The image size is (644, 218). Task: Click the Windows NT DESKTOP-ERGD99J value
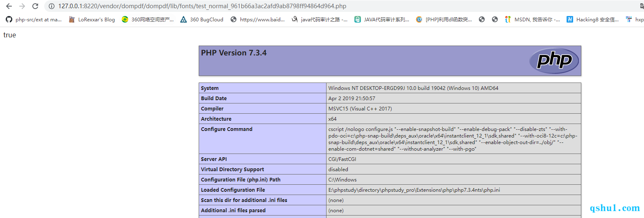pyautogui.click(x=413, y=88)
